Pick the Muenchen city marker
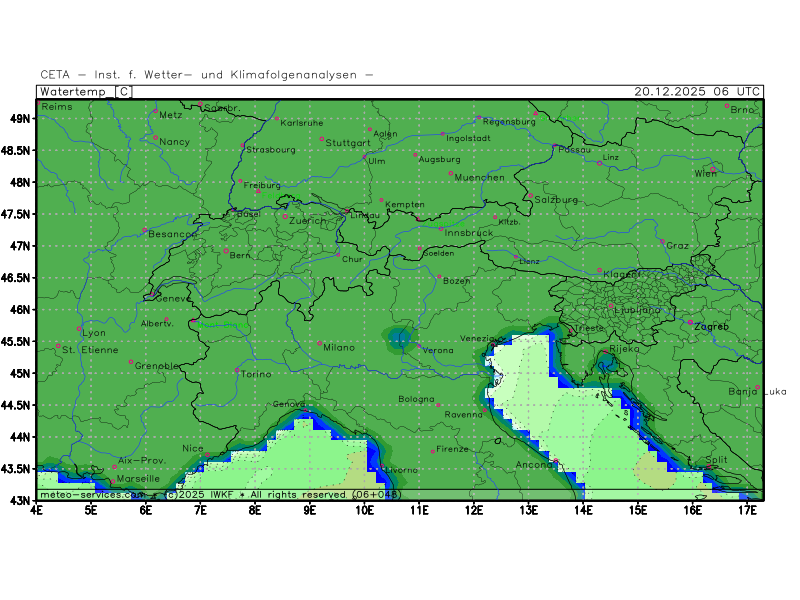 [x=451, y=173]
